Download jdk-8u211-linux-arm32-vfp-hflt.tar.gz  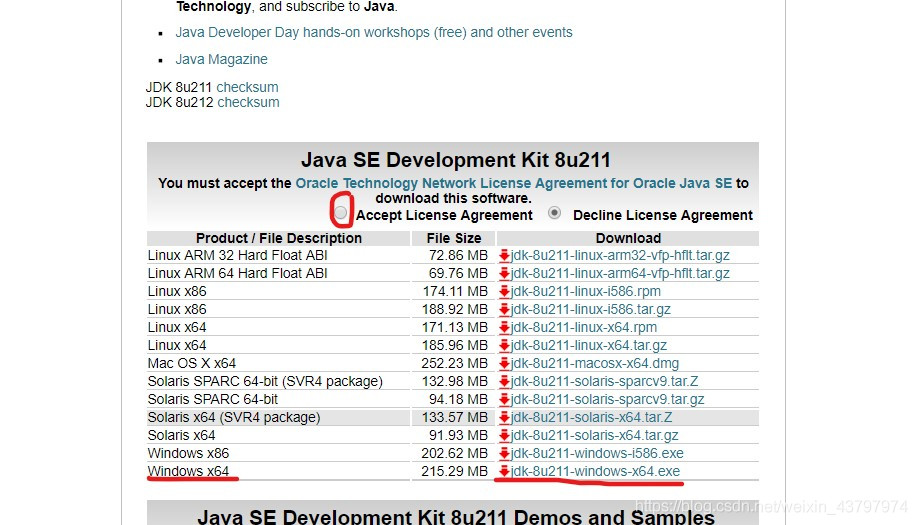pyautogui.click(x=620, y=255)
